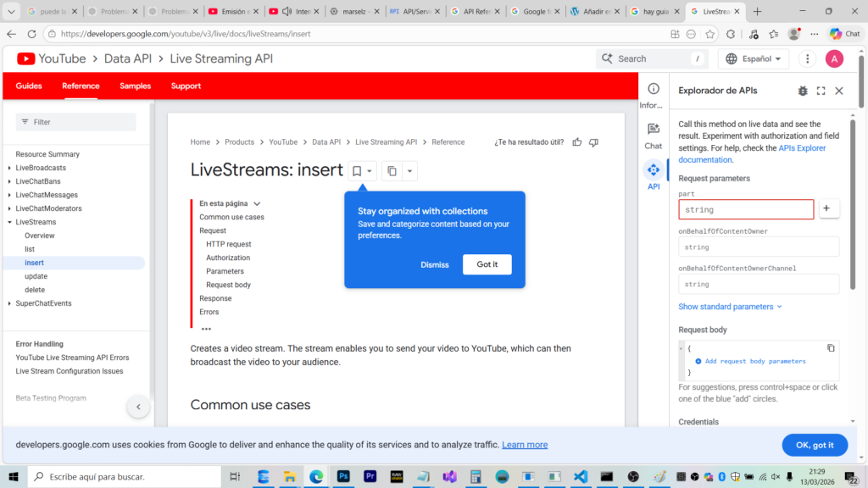Image resolution: width=868 pixels, height=488 pixels.
Task: Expand API Explorer to fullscreen
Action: (x=821, y=91)
